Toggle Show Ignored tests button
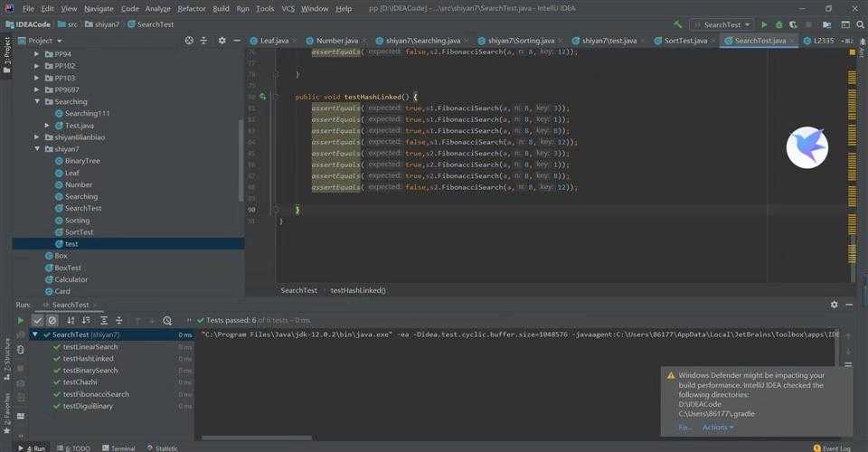 point(52,320)
